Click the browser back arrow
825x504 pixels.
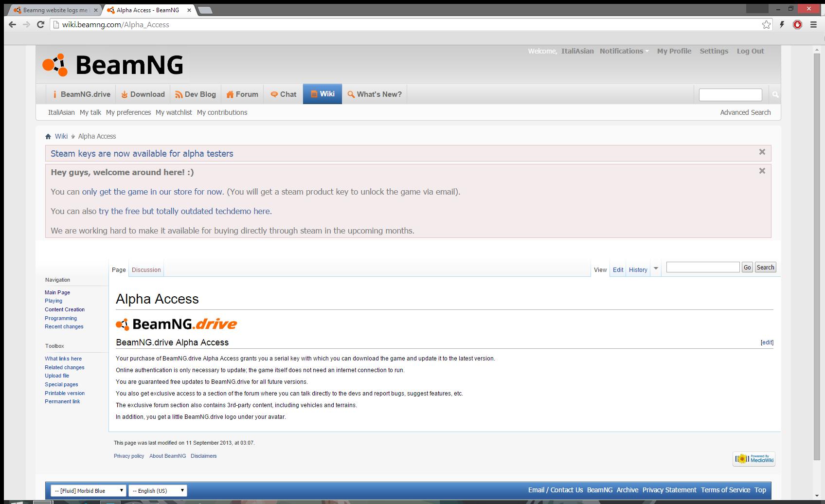coord(12,24)
